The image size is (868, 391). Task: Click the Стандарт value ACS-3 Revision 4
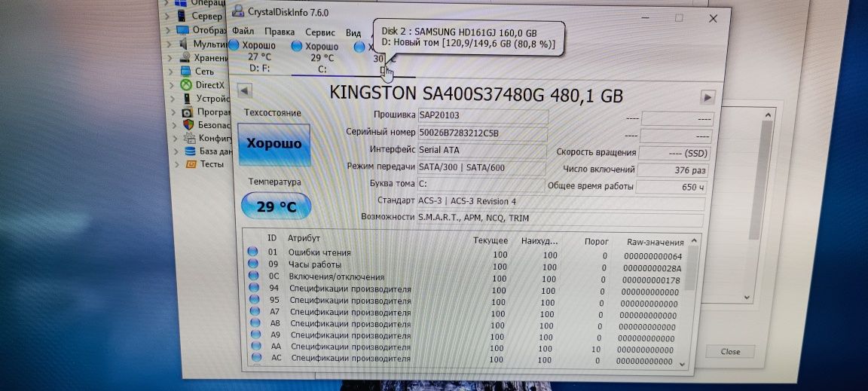561,202
